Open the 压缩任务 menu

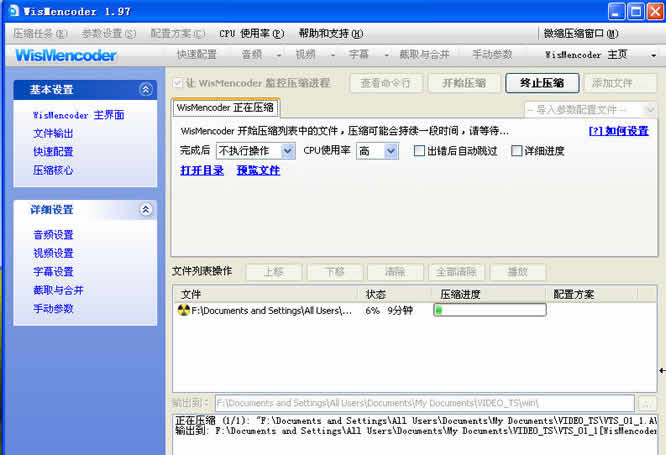click(40, 33)
